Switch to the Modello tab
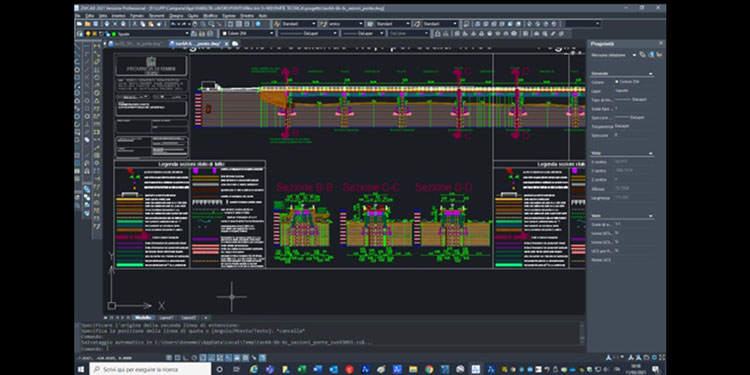Viewport: 750px width, 375px height. [143, 318]
